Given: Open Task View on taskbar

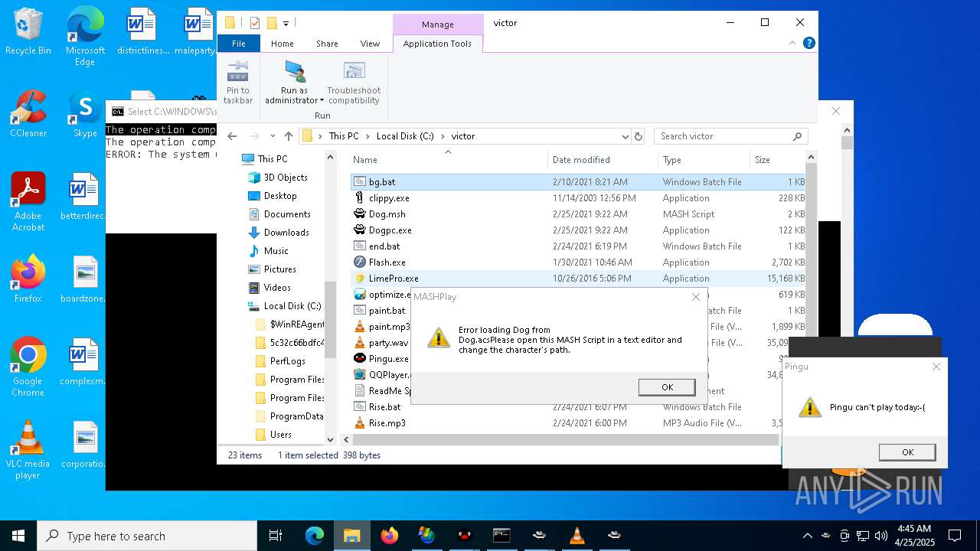Looking at the screenshot, I should pos(276,536).
